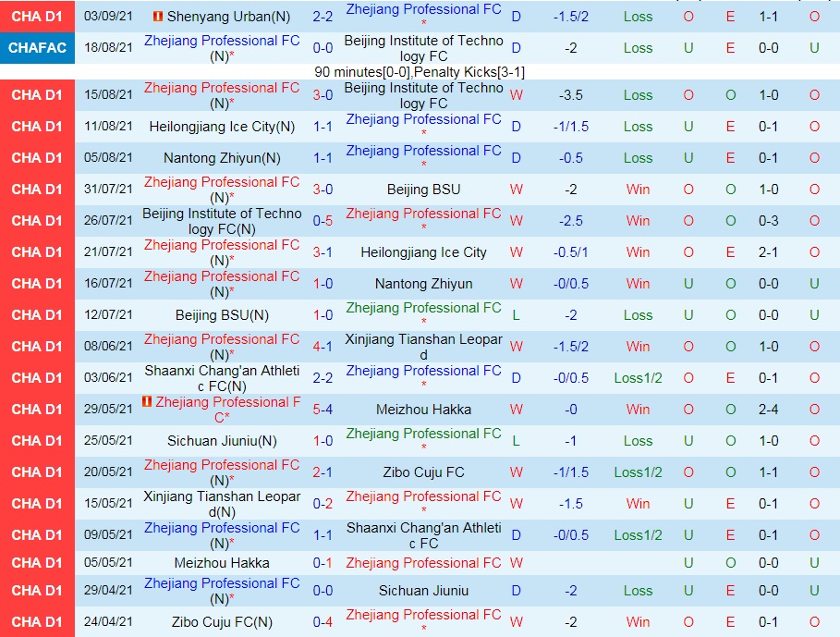Open Shaanxi Chang'an Athletic FC on 09/05/21 row
Screen dimensions: 840x637
[x=423, y=535]
